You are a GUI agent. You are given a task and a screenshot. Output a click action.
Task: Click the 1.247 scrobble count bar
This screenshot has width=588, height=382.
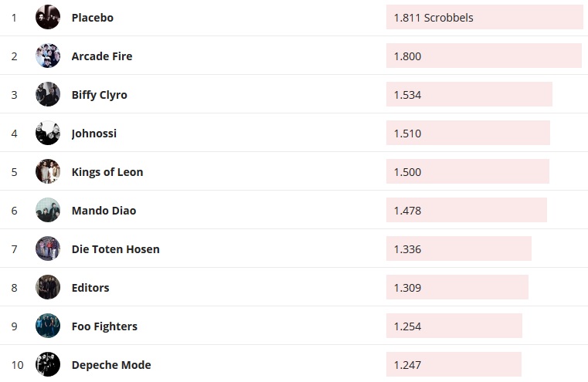[x=454, y=364]
